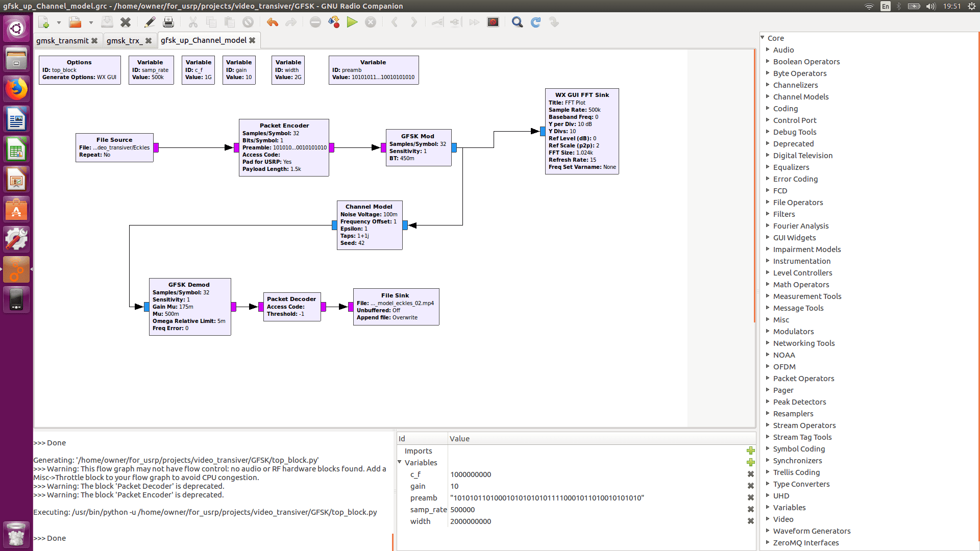Switch to the gmsk_trx_ tab

pyautogui.click(x=124, y=41)
